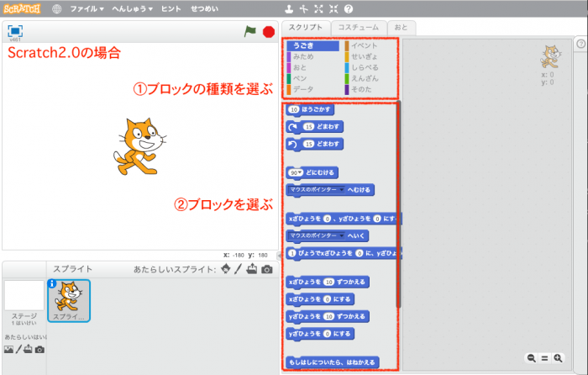Select the イベント block category
Screen dimensions: 588x375
(x=361, y=45)
